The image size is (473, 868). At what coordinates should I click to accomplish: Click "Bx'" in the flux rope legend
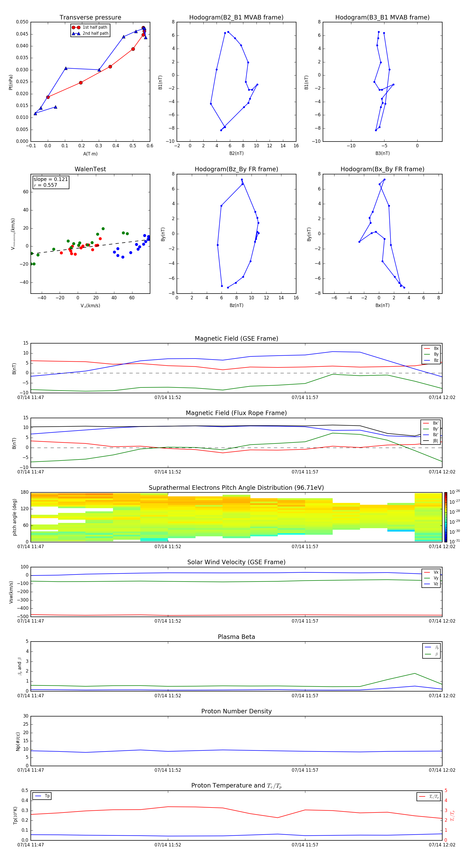pyautogui.click(x=431, y=423)
